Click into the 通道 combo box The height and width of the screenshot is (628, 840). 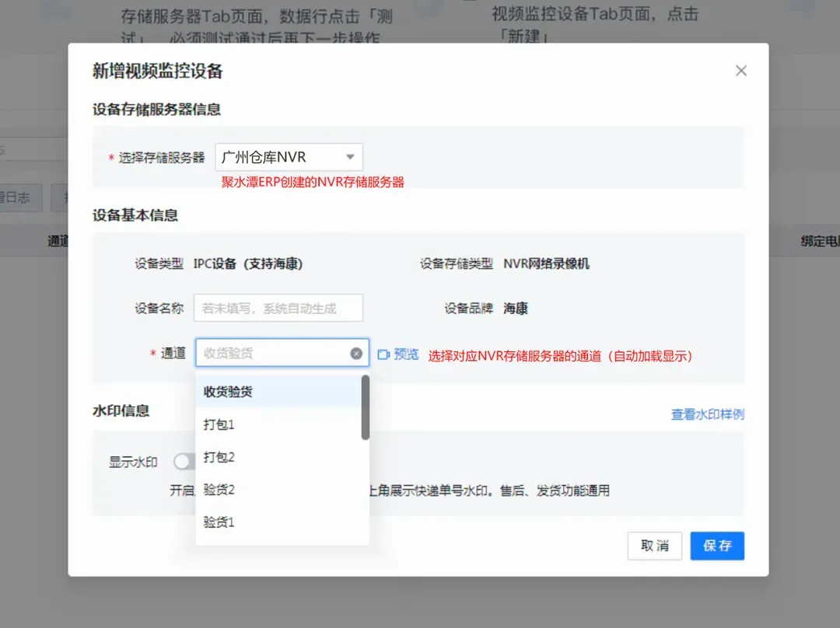coord(272,354)
